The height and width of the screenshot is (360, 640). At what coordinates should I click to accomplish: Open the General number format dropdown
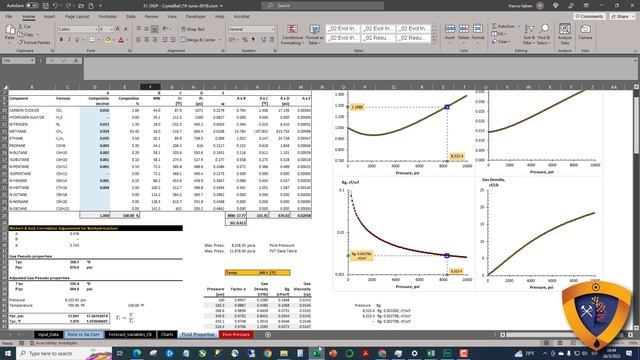(273, 29)
